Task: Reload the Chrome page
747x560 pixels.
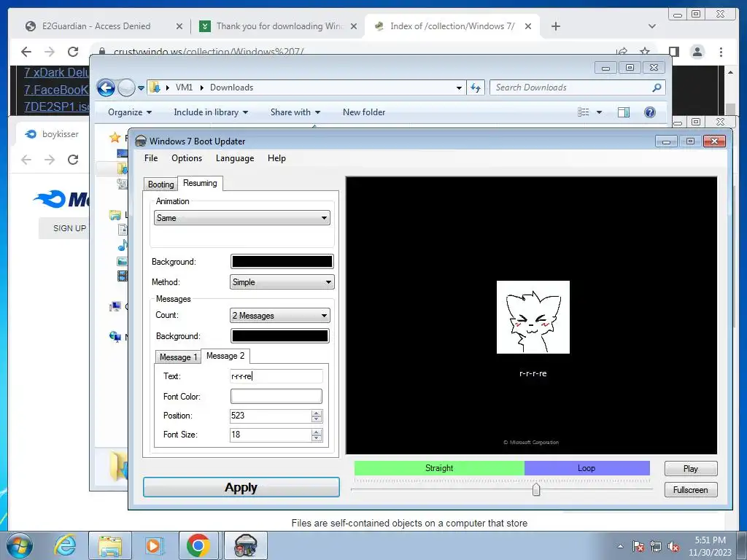Action: 73,52
